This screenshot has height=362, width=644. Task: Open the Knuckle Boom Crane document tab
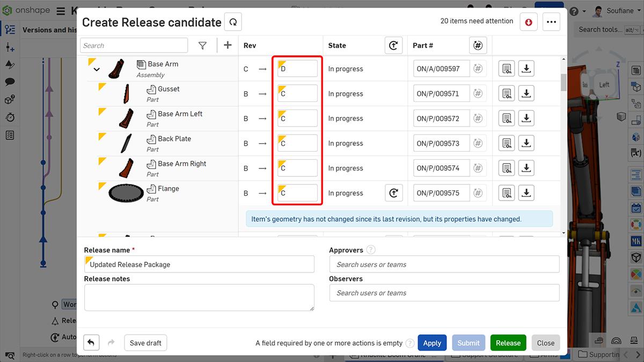tap(394, 354)
